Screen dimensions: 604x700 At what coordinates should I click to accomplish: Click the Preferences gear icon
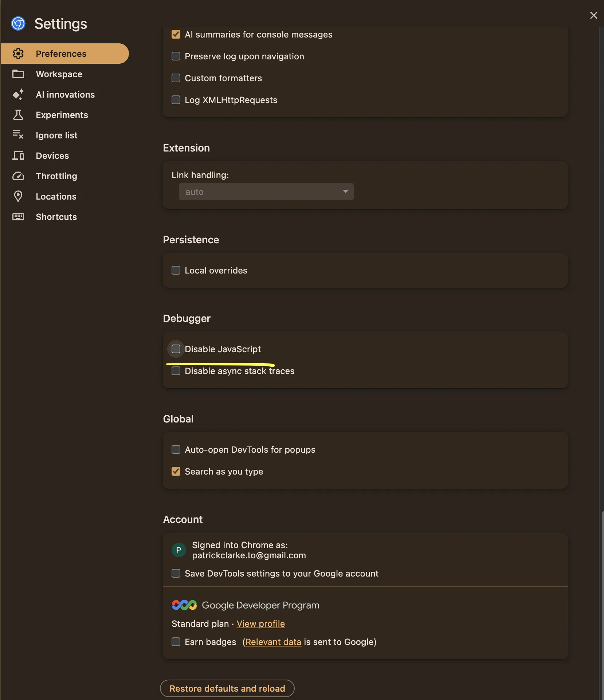pyautogui.click(x=18, y=54)
